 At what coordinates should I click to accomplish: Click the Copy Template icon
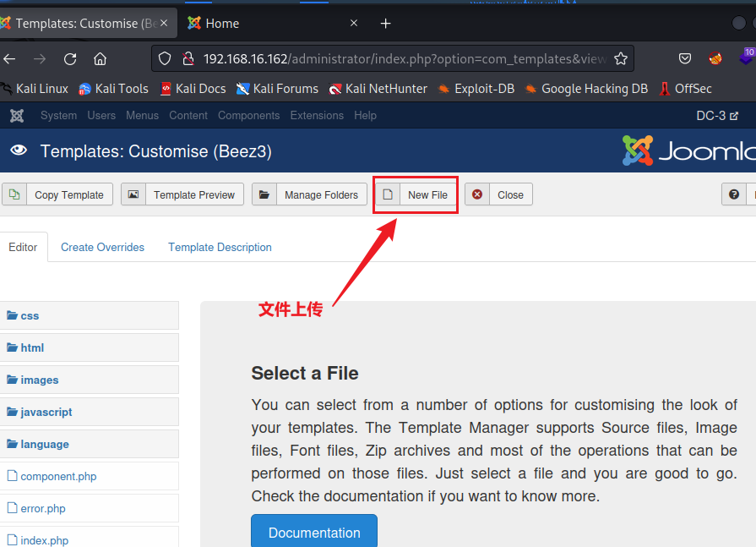[x=14, y=194]
